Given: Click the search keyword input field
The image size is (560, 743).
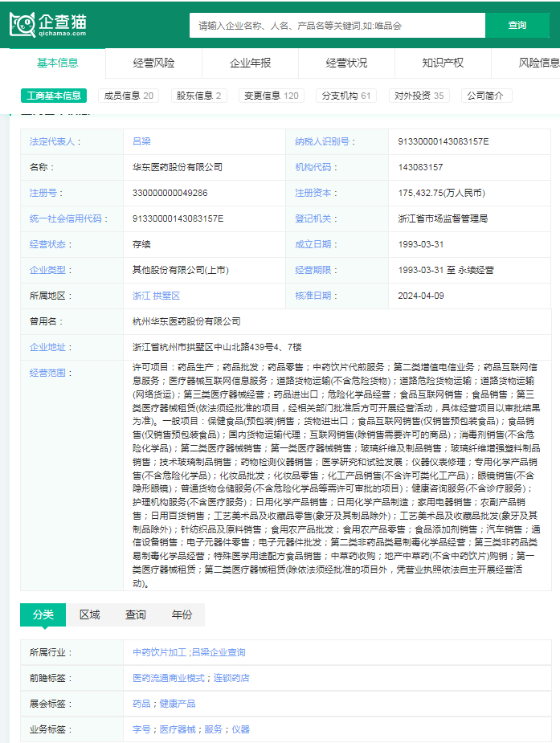Looking at the screenshot, I should [x=337, y=26].
